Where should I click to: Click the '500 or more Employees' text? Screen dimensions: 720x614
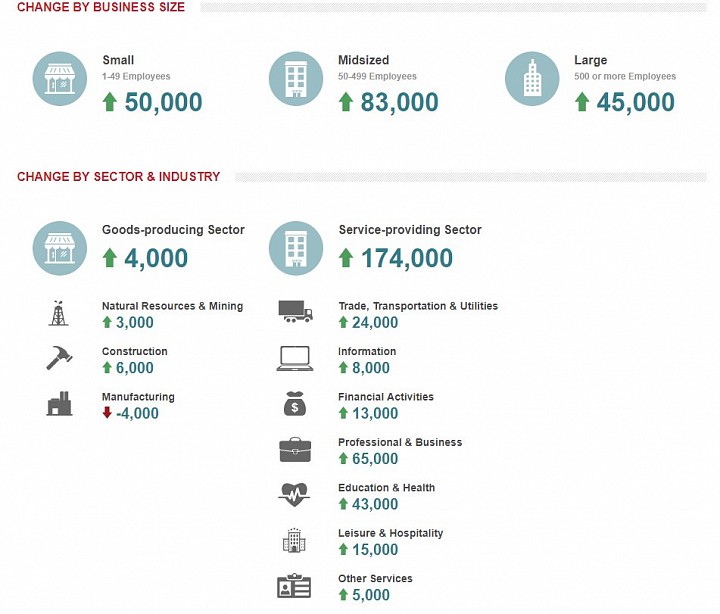click(625, 76)
